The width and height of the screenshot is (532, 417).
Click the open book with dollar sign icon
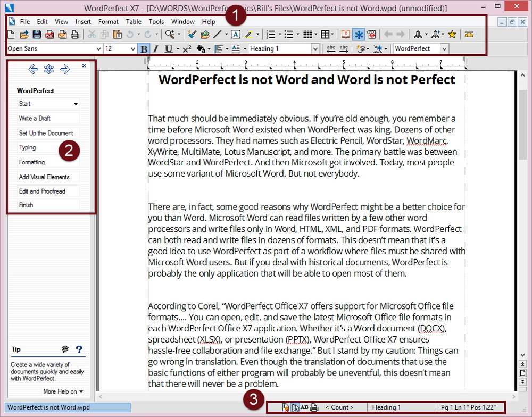(x=346, y=34)
